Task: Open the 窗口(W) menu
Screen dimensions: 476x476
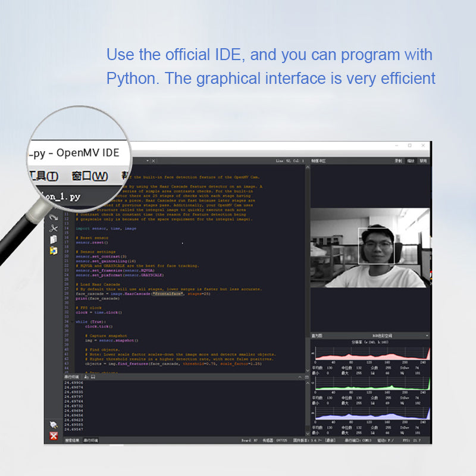Action: tap(89, 176)
